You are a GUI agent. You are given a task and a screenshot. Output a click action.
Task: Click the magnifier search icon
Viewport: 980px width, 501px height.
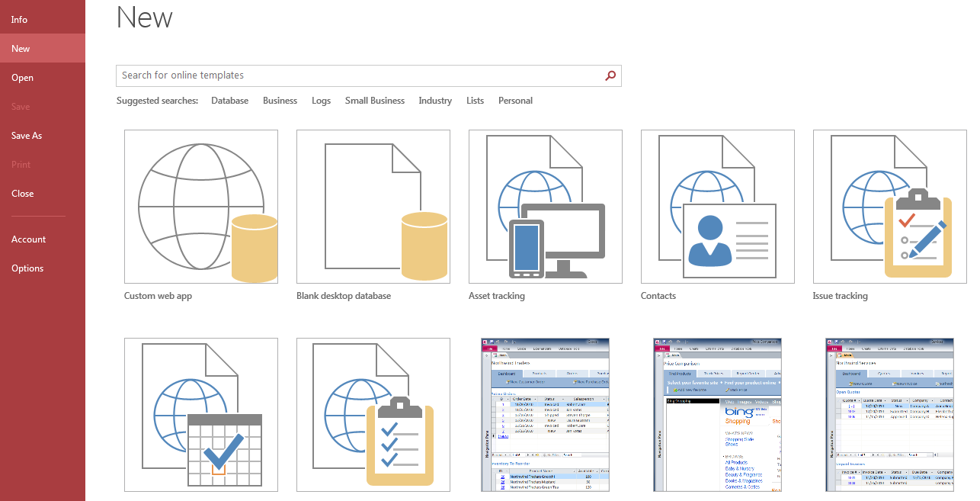click(x=610, y=75)
